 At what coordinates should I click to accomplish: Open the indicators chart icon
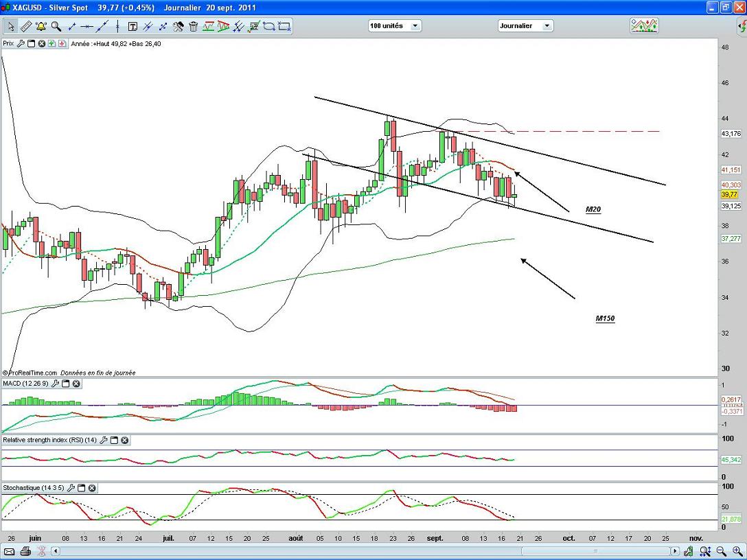click(x=644, y=26)
